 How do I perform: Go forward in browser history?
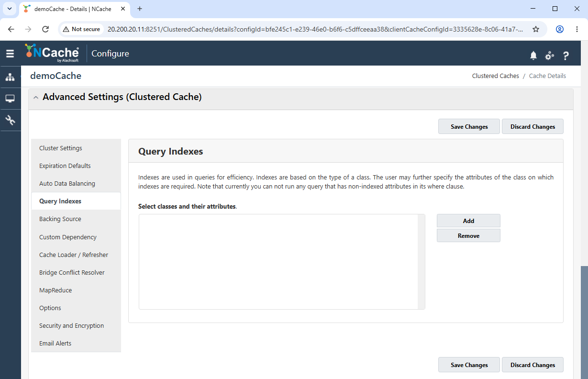click(28, 29)
